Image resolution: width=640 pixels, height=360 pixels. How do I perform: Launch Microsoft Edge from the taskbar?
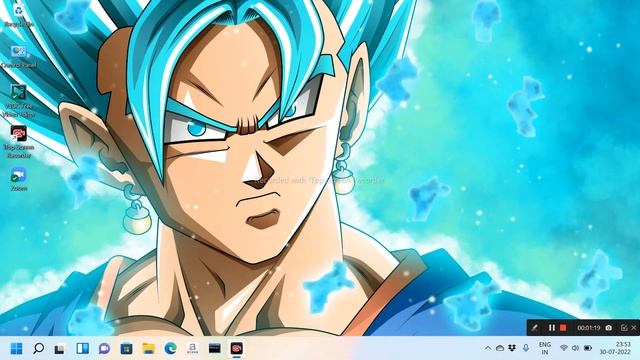click(x=171, y=348)
